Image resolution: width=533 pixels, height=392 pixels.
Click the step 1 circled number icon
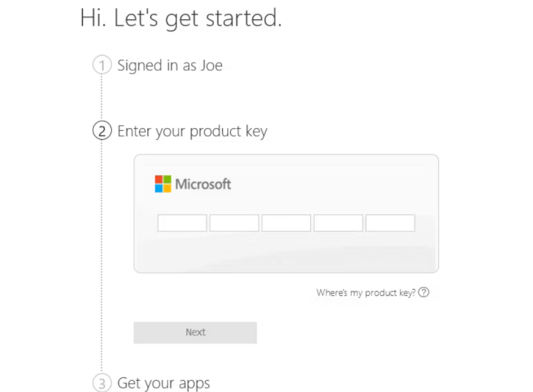101,65
